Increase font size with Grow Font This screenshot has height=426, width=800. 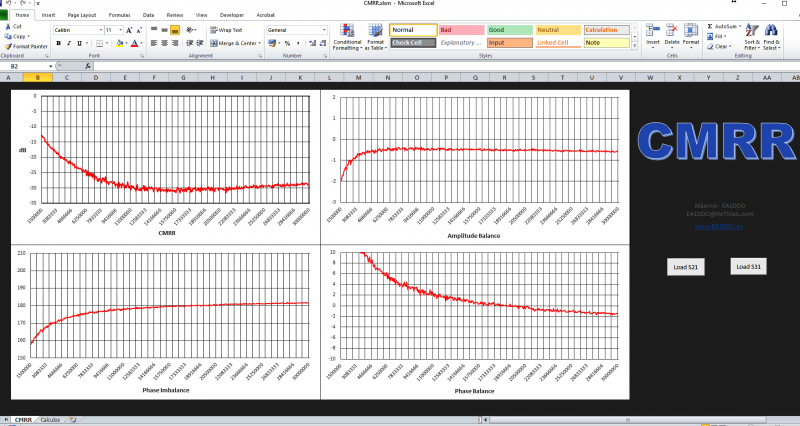click(129, 30)
